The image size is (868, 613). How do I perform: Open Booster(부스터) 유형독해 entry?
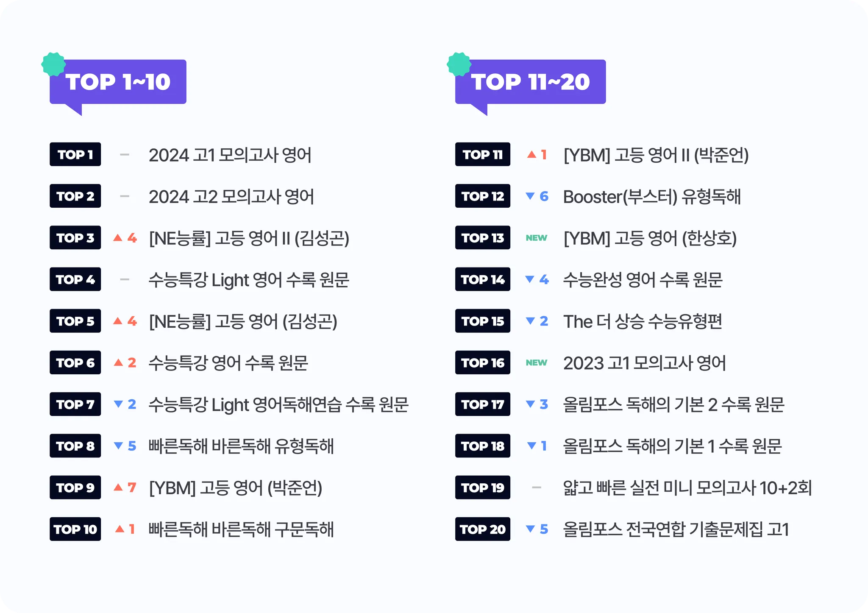point(652,197)
